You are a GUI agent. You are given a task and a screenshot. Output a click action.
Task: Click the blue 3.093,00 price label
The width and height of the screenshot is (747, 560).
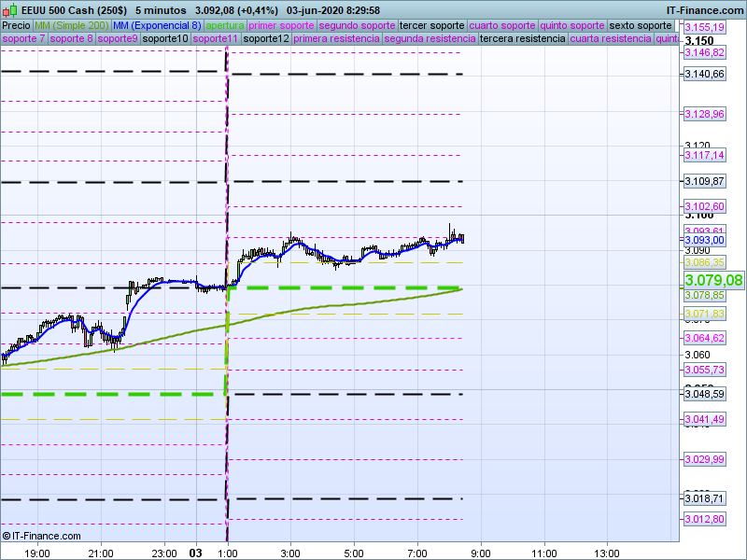click(704, 240)
